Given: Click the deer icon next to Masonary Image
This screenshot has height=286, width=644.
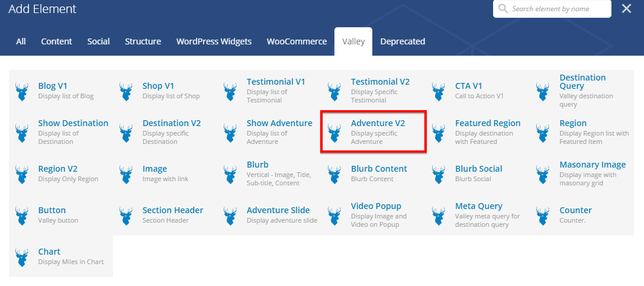Looking at the screenshot, I should [x=543, y=174].
